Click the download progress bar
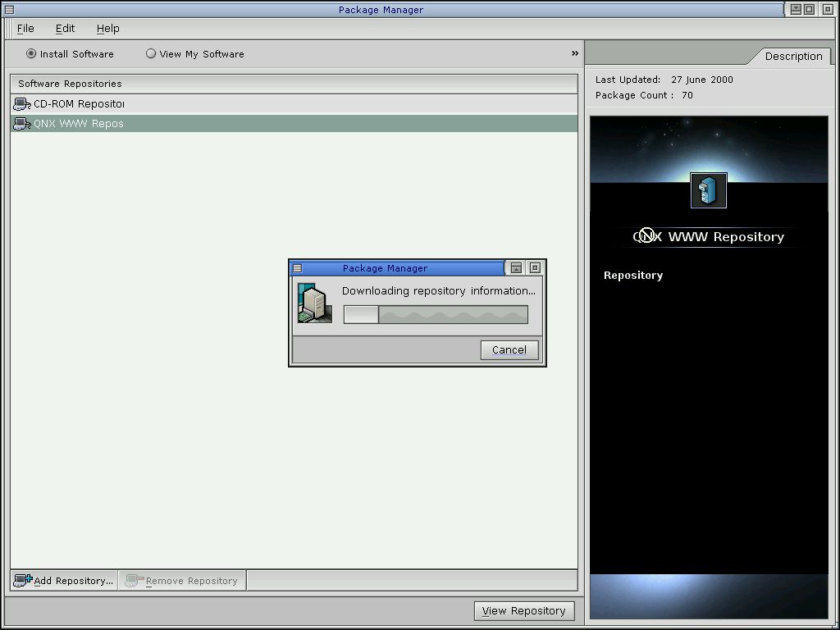840x630 pixels. pyautogui.click(x=436, y=315)
